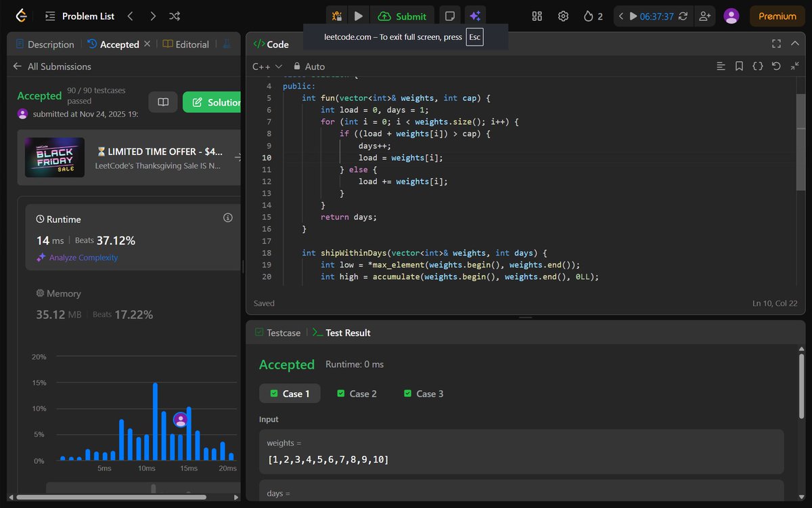Select Case 2 result
The height and width of the screenshot is (508, 812).
pyautogui.click(x=357, y=394)
